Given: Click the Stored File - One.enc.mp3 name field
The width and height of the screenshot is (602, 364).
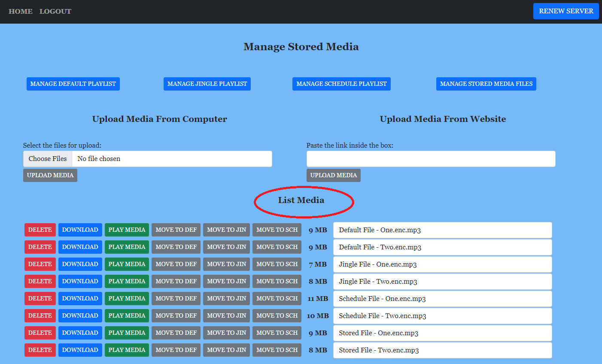Looking at the screenshot, I should click(x=443, y=333).
